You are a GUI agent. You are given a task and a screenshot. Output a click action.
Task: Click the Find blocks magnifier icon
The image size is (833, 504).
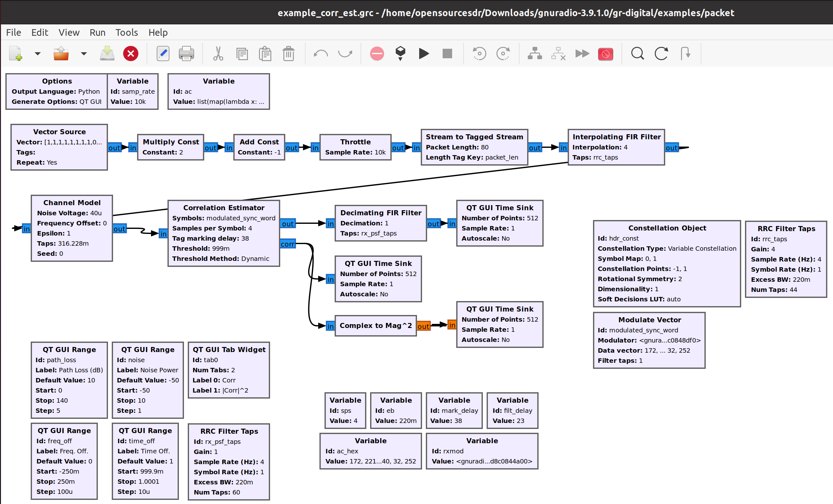tap(637, 54)
